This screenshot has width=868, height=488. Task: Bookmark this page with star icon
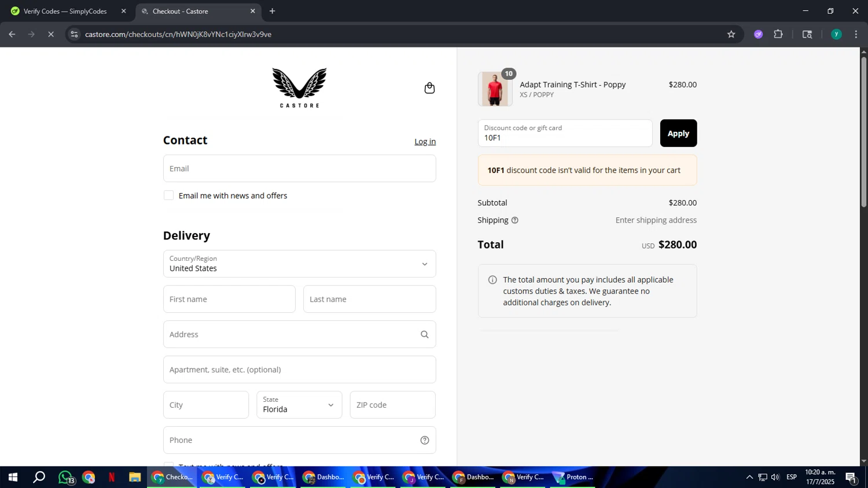pyautogui.click(x=731, y=34)
